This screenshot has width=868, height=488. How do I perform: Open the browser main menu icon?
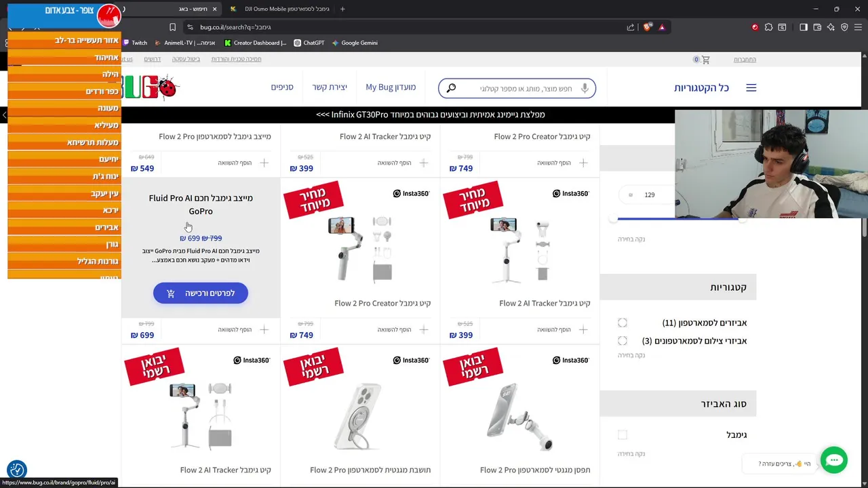pyautogui.click(x=858, y=27)
